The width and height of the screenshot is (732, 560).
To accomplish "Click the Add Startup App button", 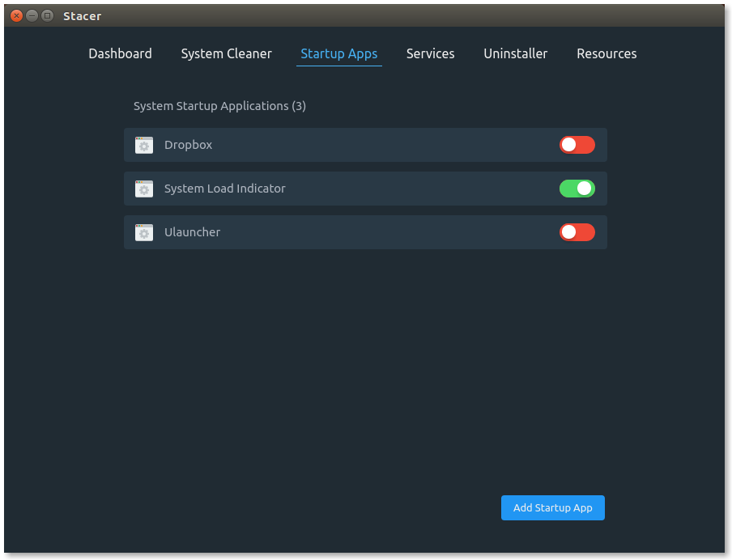I will [553, 507].
